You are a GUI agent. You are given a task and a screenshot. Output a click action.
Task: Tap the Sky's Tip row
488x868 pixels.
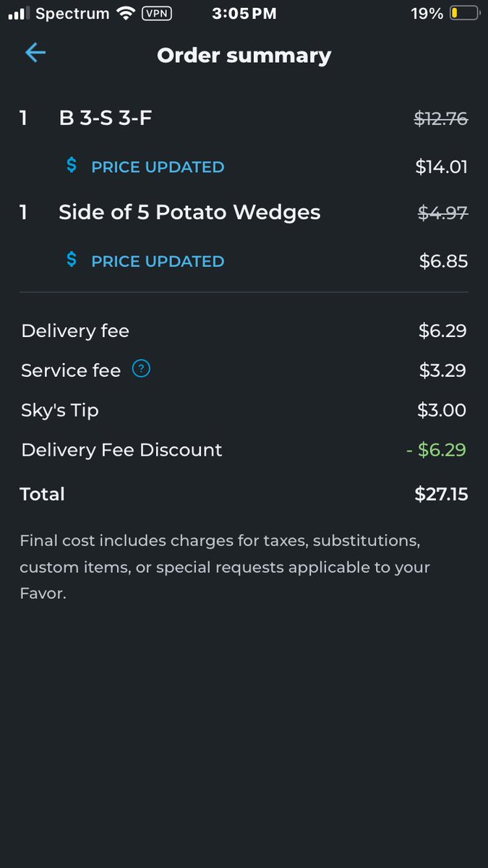[244, 410]
